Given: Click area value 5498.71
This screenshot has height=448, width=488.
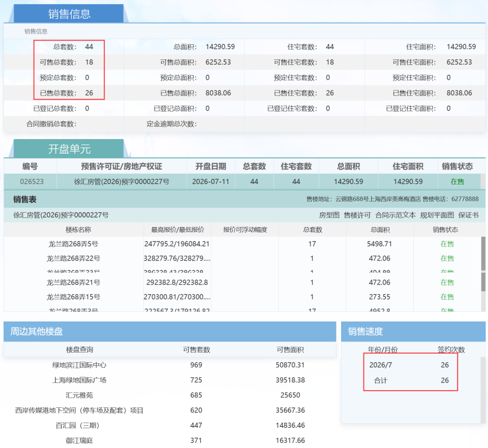Looking at the screenshot, I should (x=379, y=244).
